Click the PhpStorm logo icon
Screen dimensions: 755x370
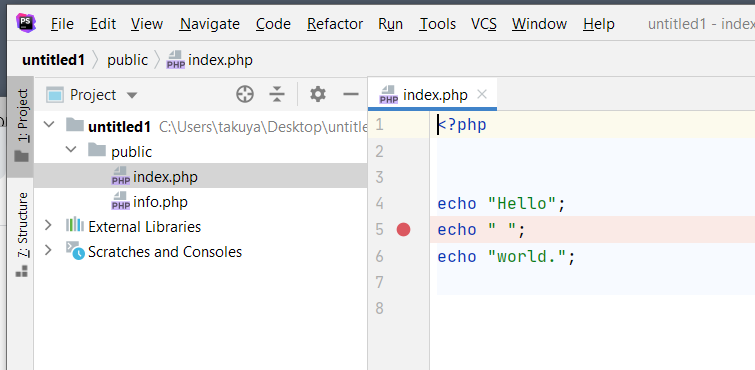[26, 23]
